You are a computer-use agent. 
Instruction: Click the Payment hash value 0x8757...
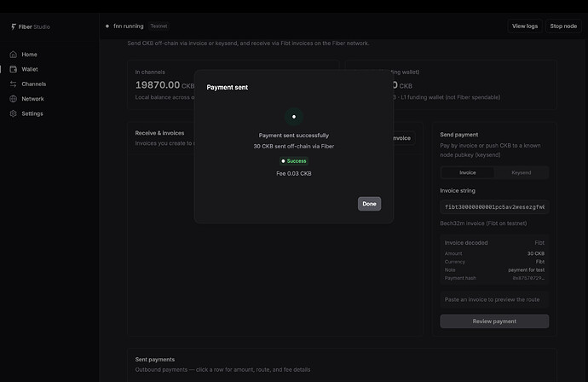tap(528, 278)
